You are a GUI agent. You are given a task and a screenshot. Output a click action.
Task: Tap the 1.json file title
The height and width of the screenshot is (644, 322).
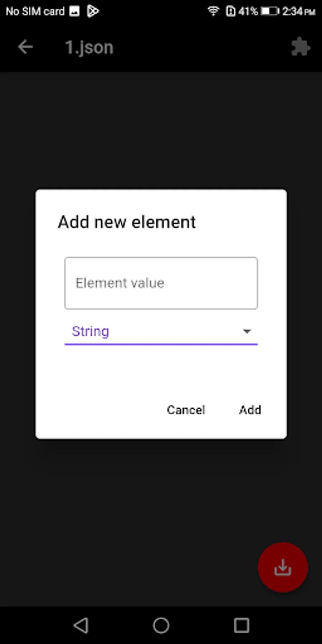tap(89, 47)
